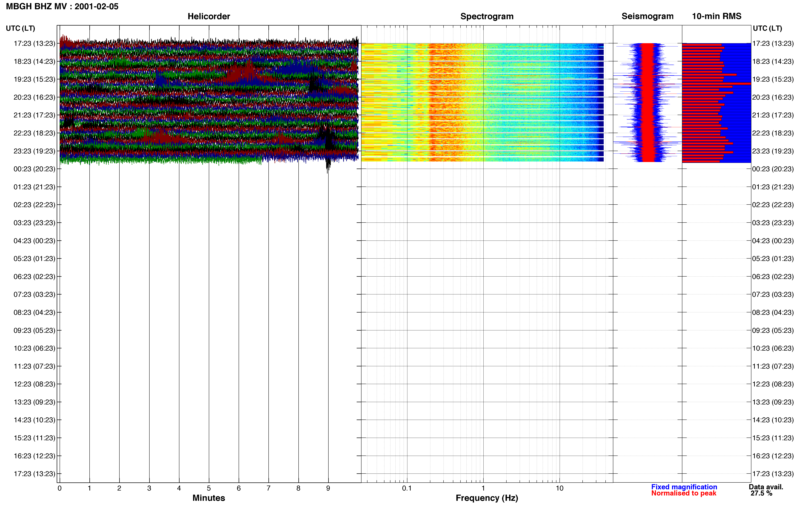Click the left '08:23 (04:23)' time label
812x508 pixels.
pyautogui.click(x=34, y=312)
